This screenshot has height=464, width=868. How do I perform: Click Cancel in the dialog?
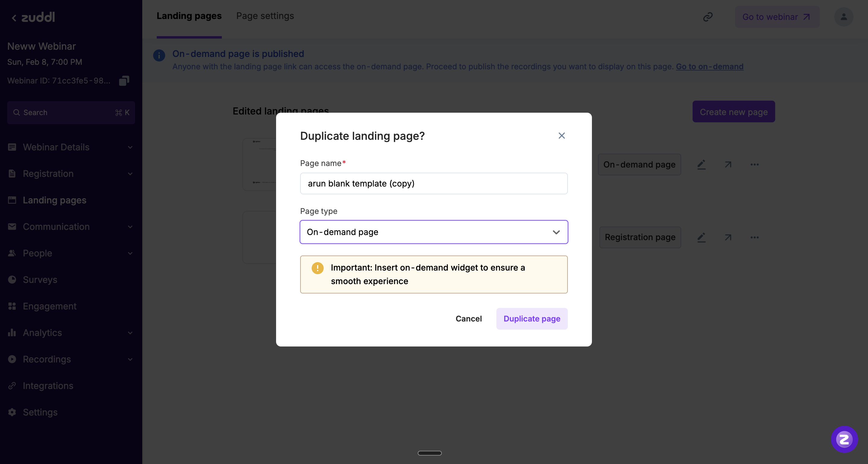(x=468, y=319)
